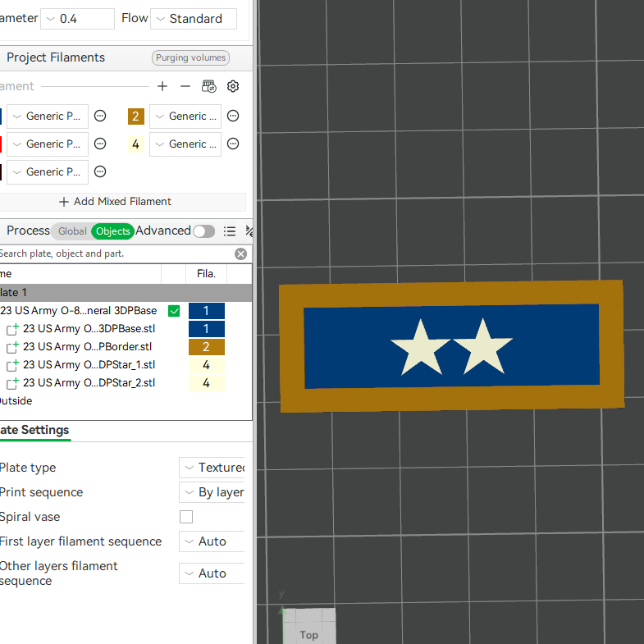
Task: Enable Spiral vase checkbox
Action: tap(186, 517)
